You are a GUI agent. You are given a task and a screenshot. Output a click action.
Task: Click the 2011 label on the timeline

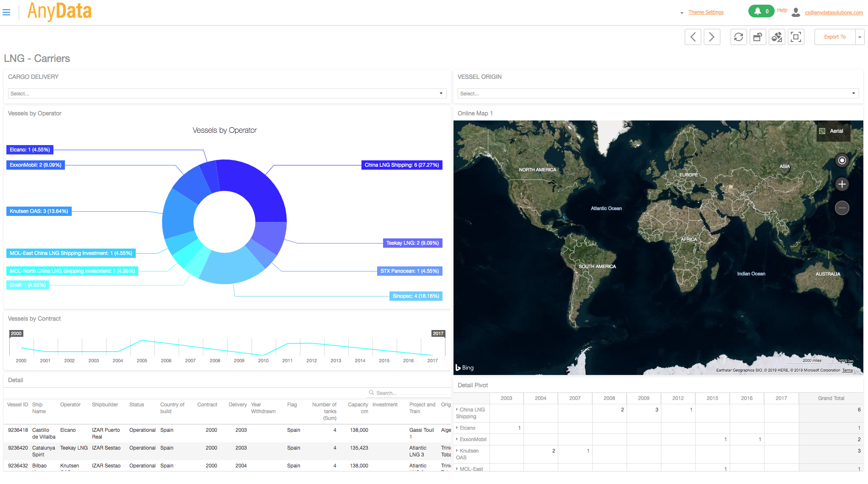tap(287, 361)
